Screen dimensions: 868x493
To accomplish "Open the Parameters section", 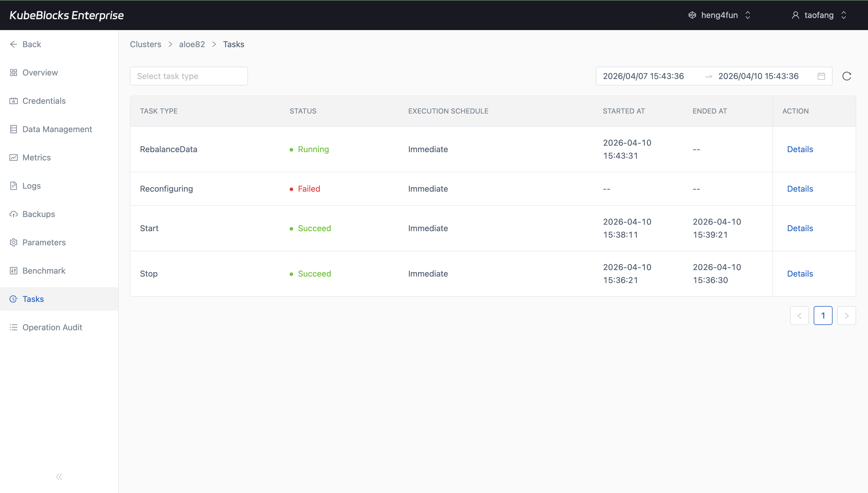I will point(44,242).
